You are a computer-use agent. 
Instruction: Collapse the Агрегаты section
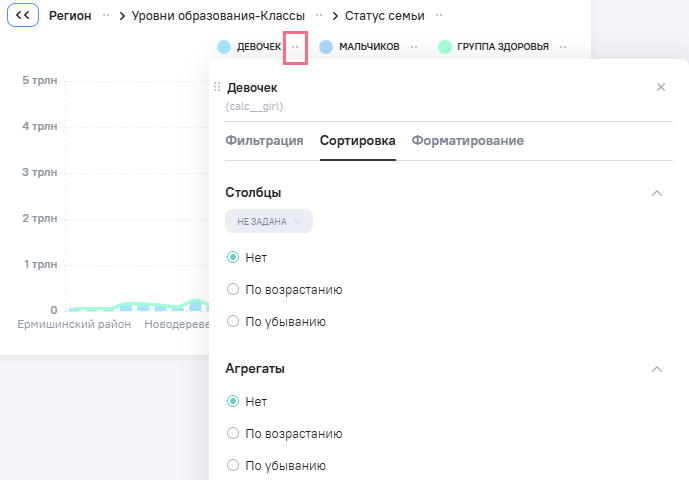(x=656, y=369)
